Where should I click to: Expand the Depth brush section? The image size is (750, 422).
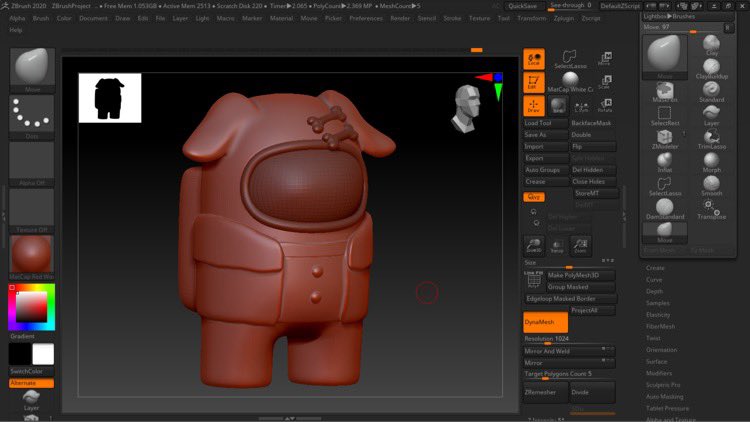[x=654, y=291]
